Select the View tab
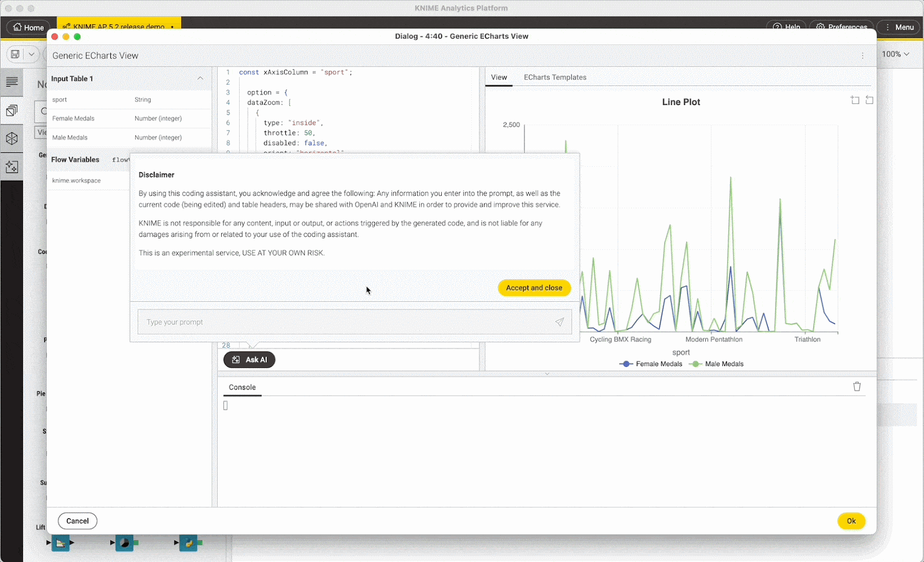Image resolution: width=924 pixels, height=562 pixels. point(499,77)
